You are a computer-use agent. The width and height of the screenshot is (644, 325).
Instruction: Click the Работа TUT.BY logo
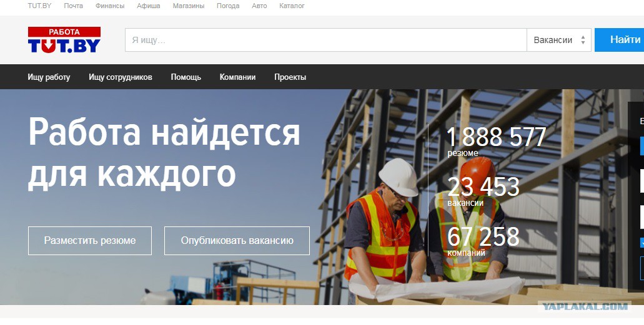(x=64, y=40)
